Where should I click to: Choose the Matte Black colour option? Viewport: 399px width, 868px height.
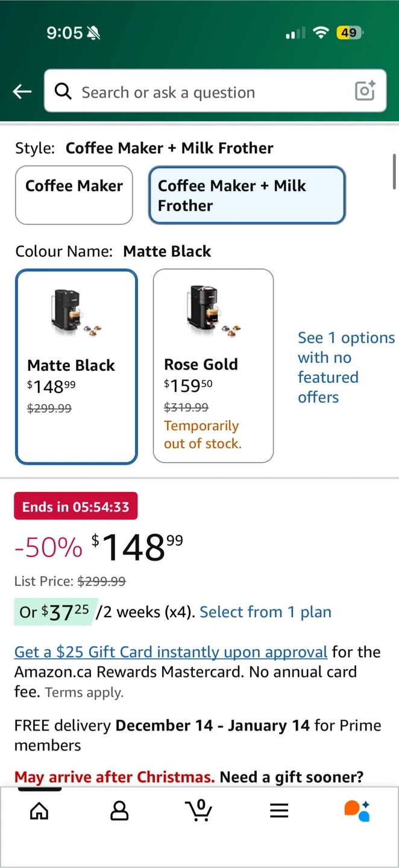pos(77,366)
